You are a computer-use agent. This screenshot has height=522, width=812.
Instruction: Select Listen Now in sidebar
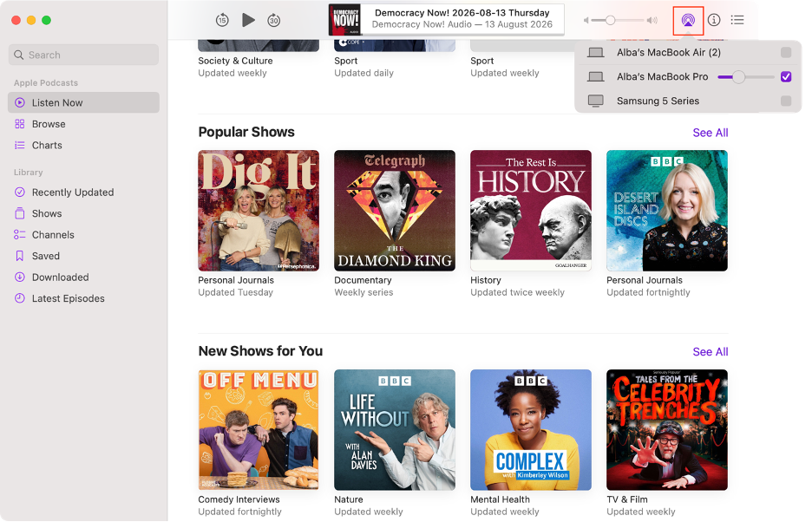click(x=83, y=102)
